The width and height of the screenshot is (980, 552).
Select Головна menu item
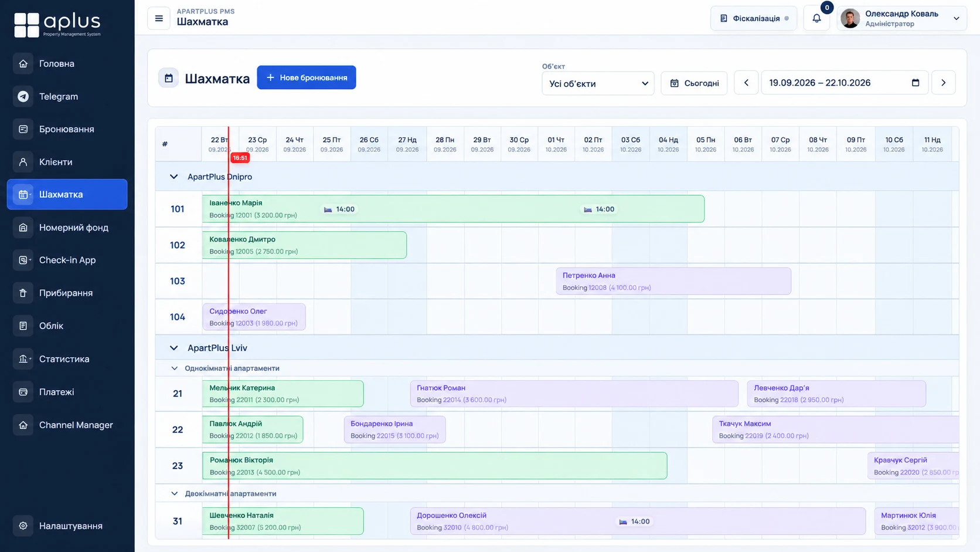[x=67, y=63]
